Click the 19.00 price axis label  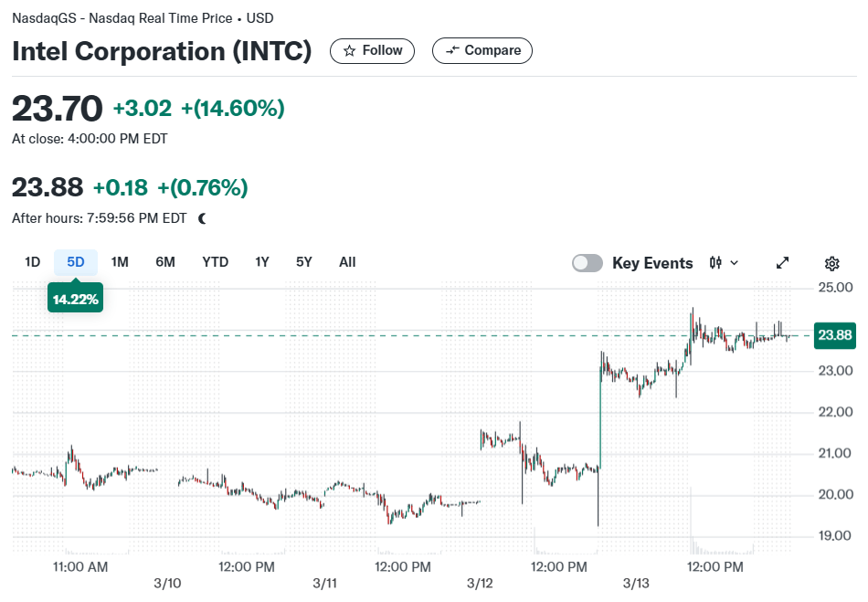point(835,535)
